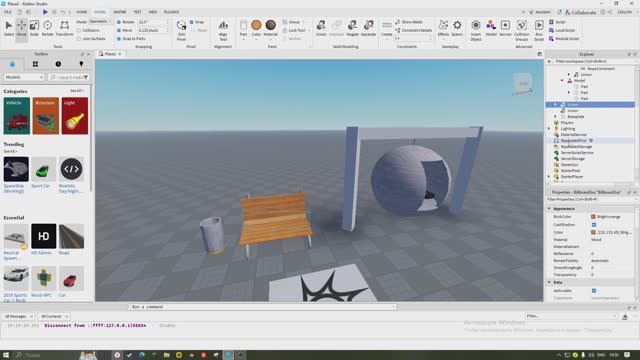Open Toolbox Creations lightbulb tab
Image resolution: width=640 pixels, height=360 pixels.
tap(81, 64)
